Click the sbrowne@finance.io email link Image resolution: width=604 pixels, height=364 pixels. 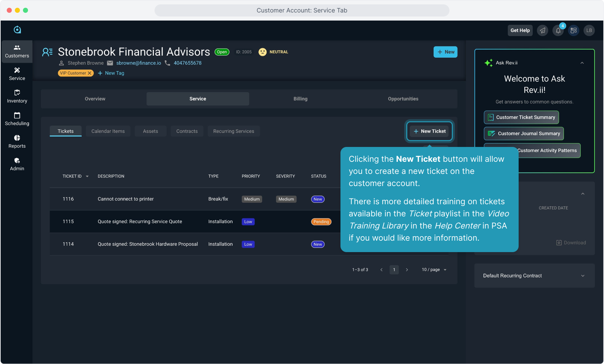point(139,63)
